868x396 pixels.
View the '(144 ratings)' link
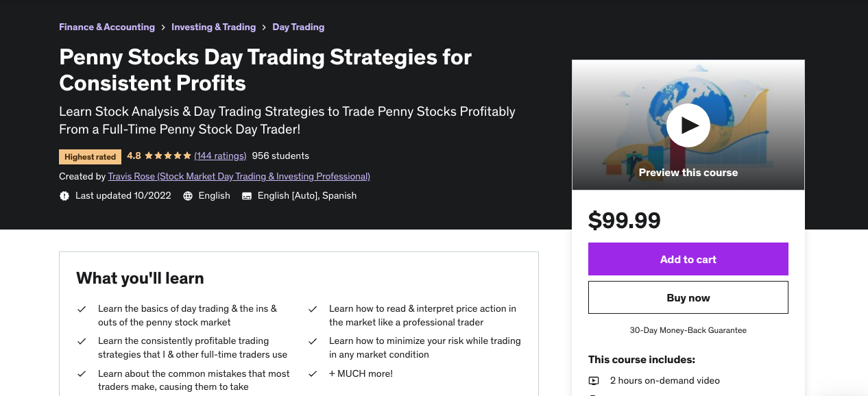(x=220, y=156)
